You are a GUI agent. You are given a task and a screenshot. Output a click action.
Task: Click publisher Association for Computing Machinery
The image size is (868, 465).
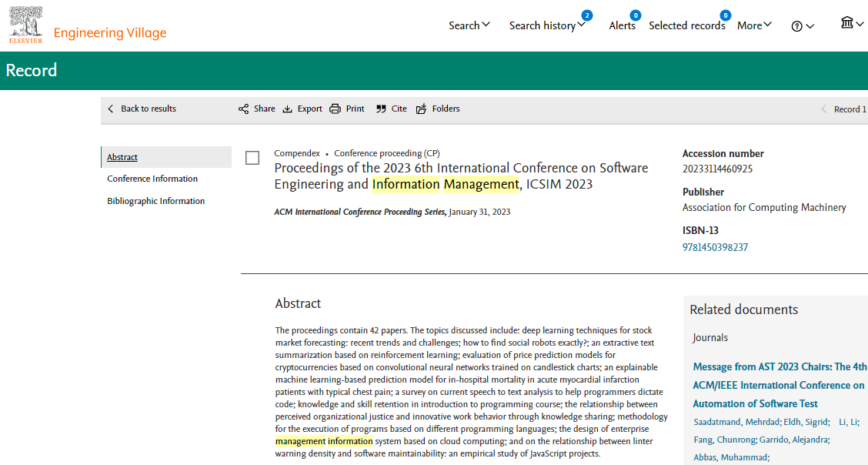[764, 208]
